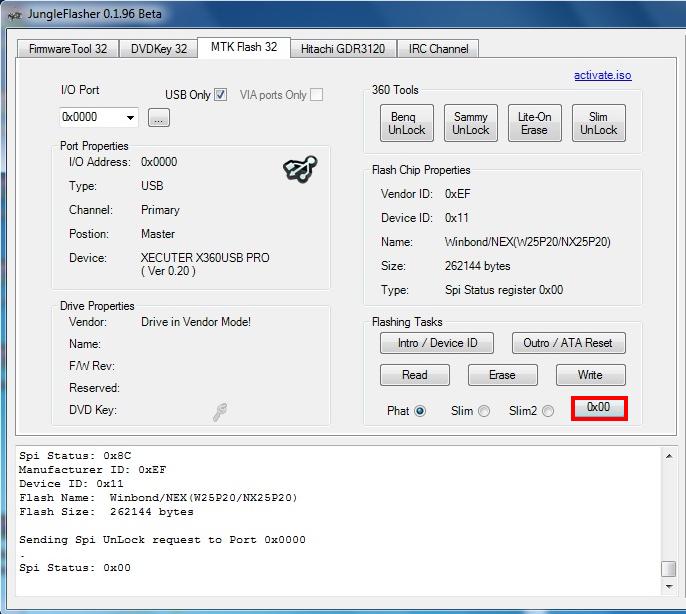Click log line 'Spi Status: 0x00'

pyautogui.click(x=75, y=568)
